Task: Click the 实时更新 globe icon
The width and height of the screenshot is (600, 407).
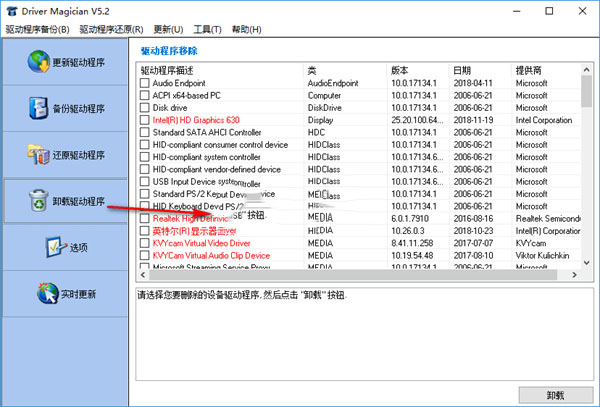Action: [45, 294]
